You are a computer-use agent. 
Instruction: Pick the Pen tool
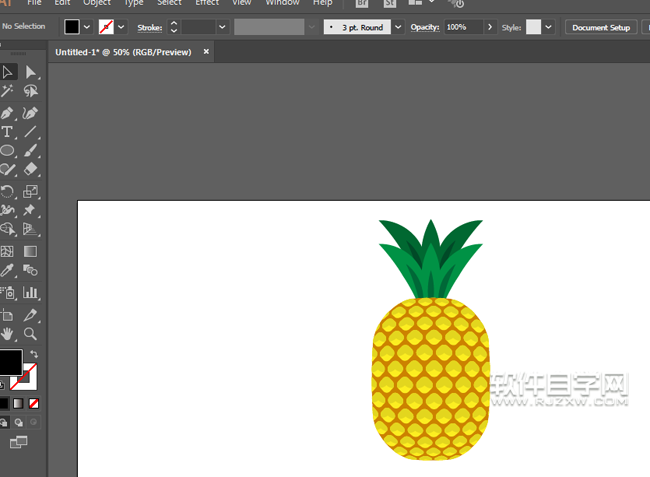click(x=7, y=112)
